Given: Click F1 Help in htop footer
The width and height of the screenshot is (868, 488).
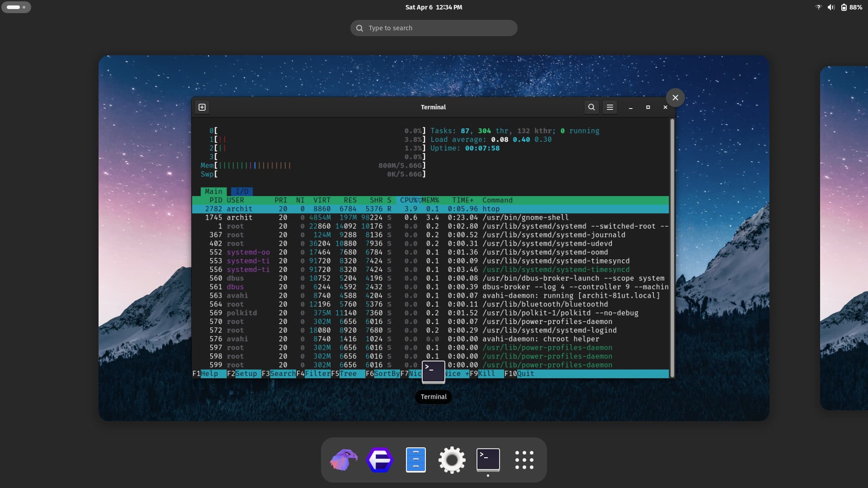Looking at the screenshot, I should 209,374.
